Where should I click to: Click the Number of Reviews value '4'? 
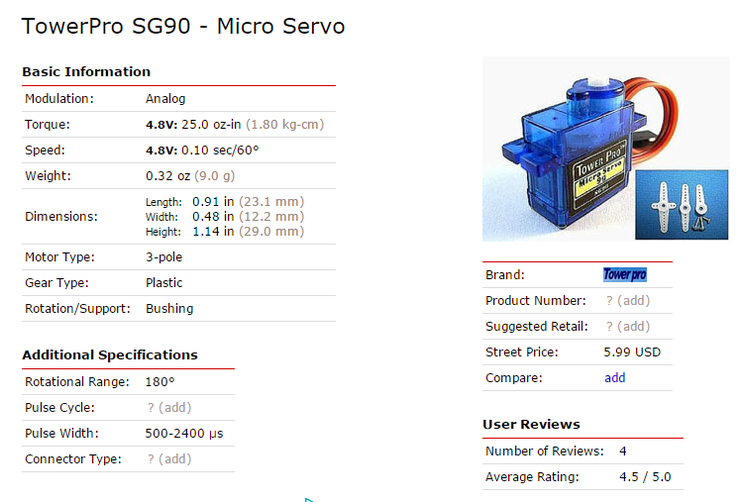click(623, 452)
